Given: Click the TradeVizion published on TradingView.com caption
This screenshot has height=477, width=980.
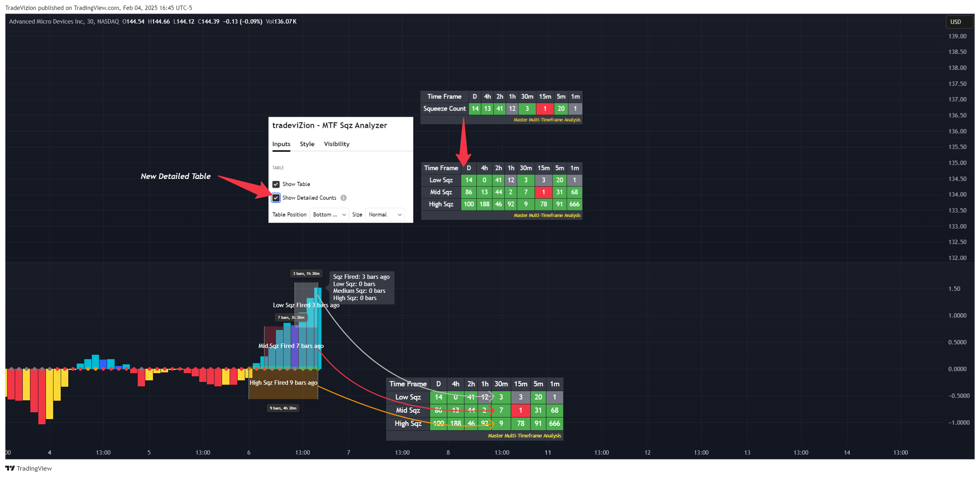Looking at the screenshot, I should tap(98, 8).
